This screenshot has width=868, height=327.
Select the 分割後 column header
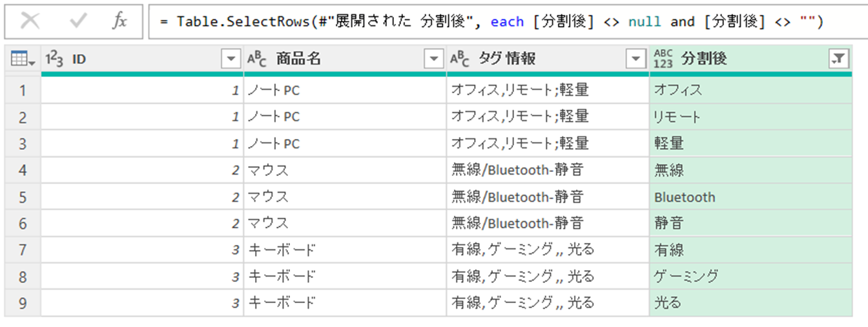[743, 59]
